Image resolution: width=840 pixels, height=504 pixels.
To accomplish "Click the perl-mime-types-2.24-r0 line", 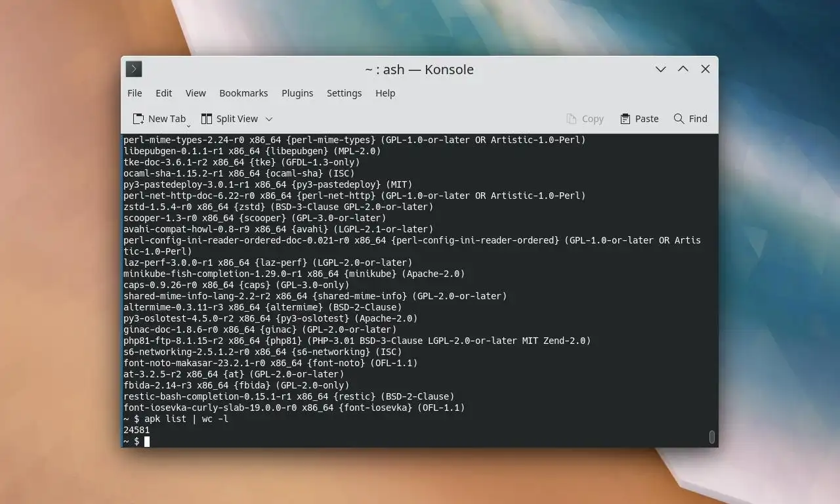I will (x=354, y=140).
